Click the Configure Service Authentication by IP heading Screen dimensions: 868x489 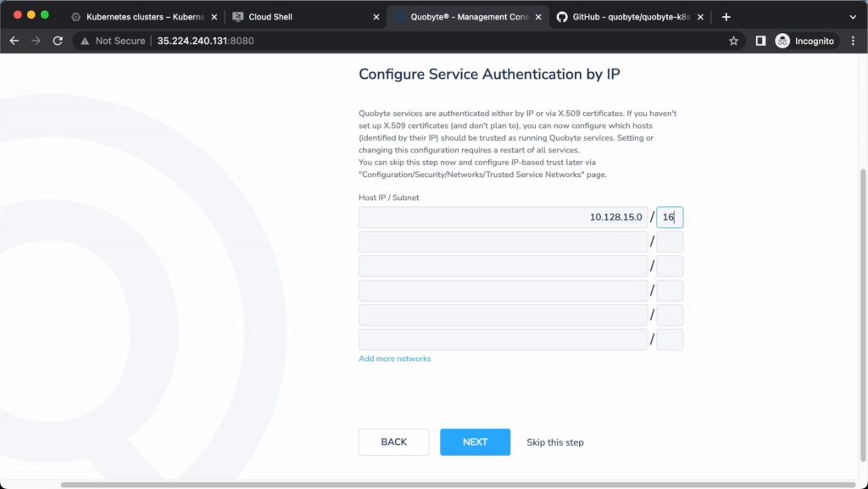489,74
